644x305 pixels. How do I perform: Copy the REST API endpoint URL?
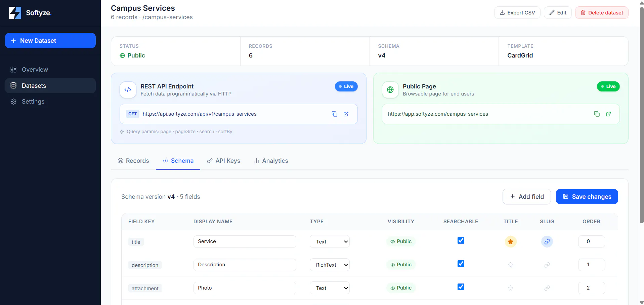click(334, 114)
